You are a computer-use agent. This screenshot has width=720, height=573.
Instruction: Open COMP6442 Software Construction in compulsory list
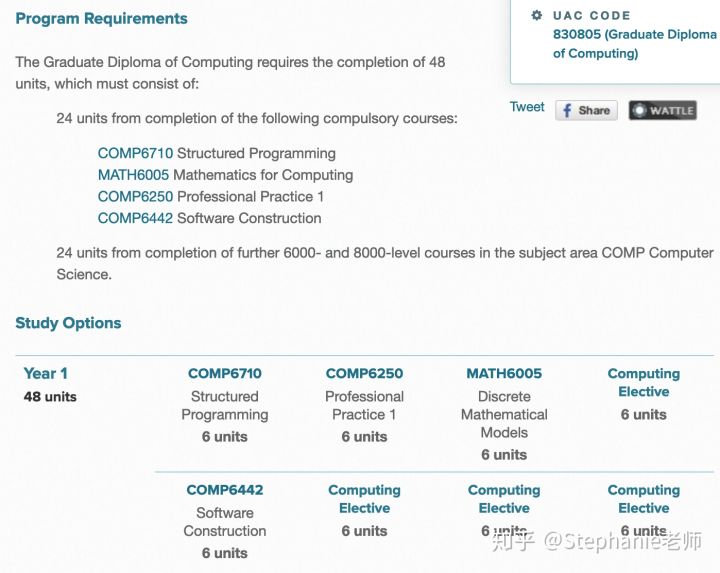(135, 218)
